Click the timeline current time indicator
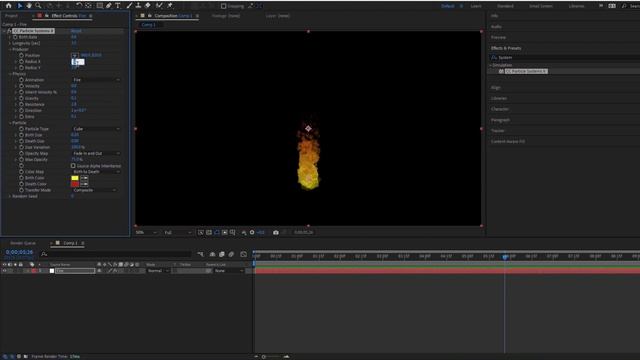 pos(505,256)
